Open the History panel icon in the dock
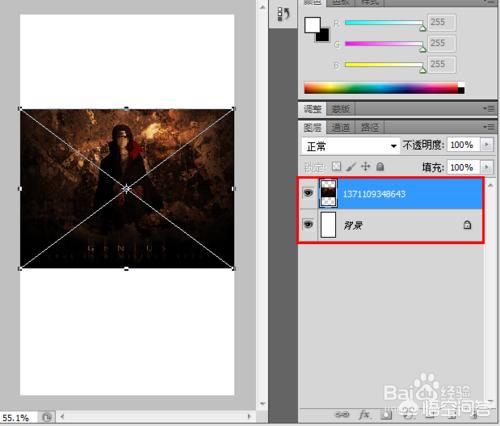 coord(283,14)
